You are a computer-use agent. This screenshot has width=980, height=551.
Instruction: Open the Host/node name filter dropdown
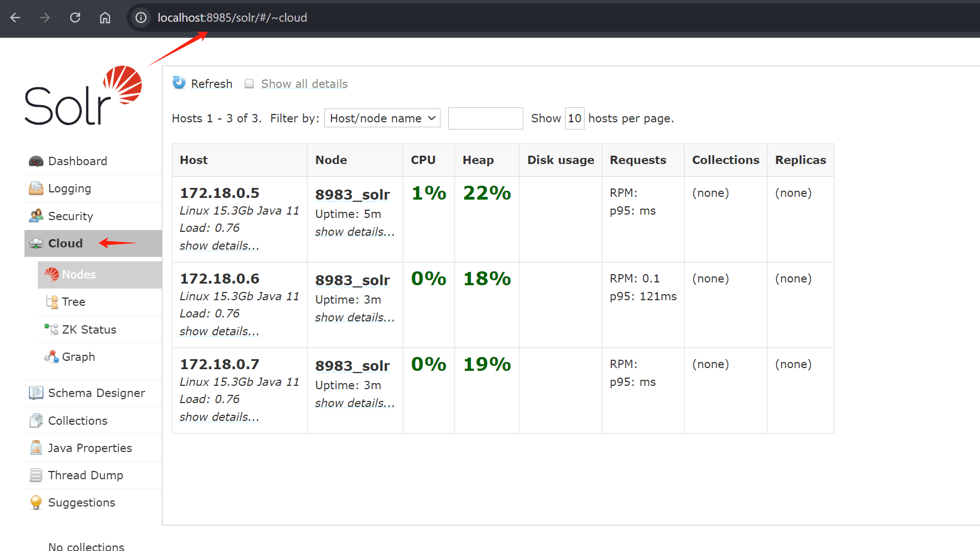(382, 118)
